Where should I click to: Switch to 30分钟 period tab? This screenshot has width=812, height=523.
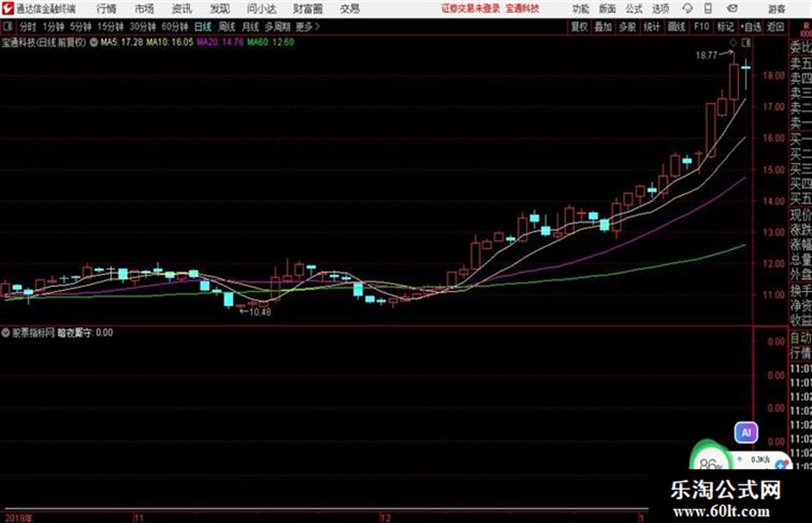pyautogui.click(x=143, y=27)
